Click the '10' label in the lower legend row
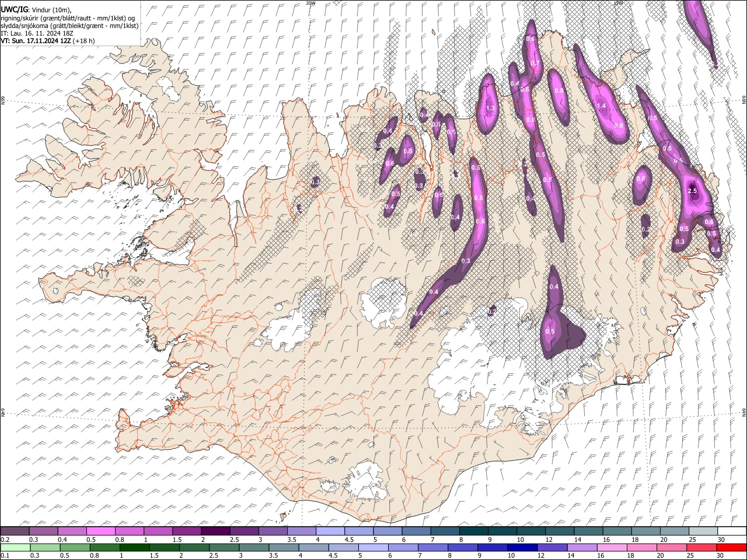Screen dimensions: 747x560 tap(511, 555)
